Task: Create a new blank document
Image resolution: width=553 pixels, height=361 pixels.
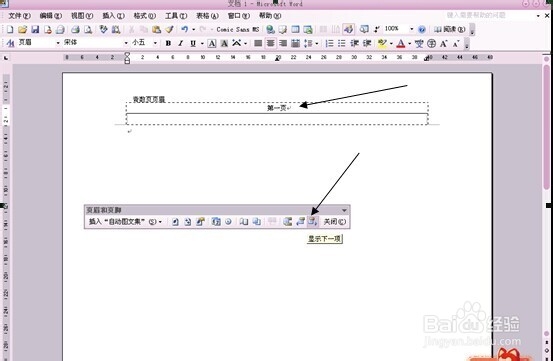Action: click(x=10, y=30)
